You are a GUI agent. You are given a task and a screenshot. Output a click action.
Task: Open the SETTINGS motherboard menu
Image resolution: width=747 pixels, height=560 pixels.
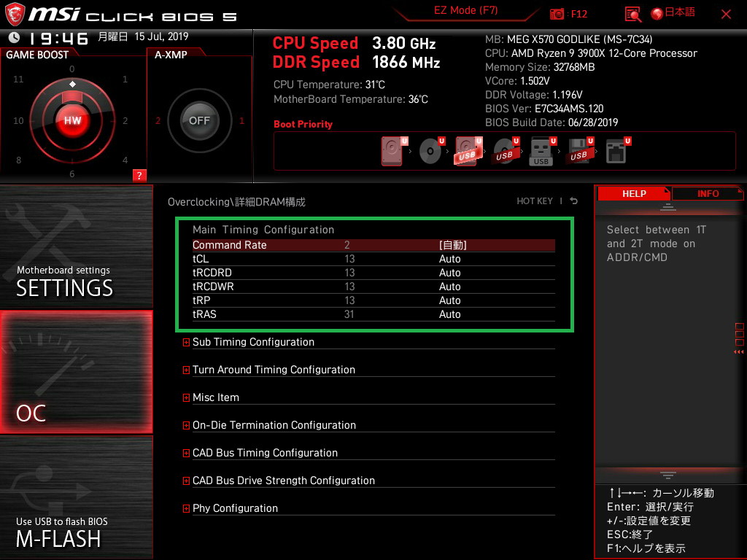pyautogui.click(x=76, y=246)
